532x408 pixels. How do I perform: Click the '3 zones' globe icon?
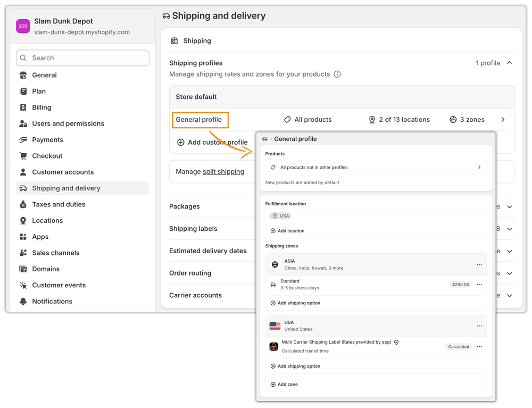pos(453,120)
